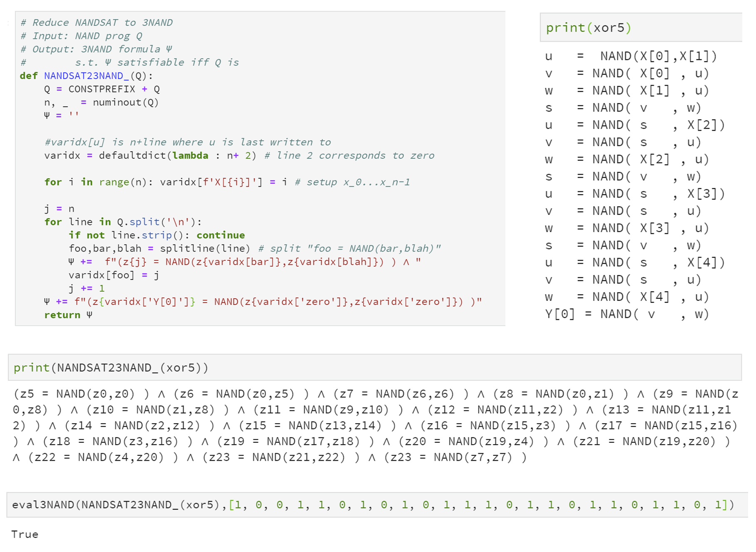Click the '#varidx[u] is n+line' comment
Viewport: 756px width, 552px height.
pos(187,142)
